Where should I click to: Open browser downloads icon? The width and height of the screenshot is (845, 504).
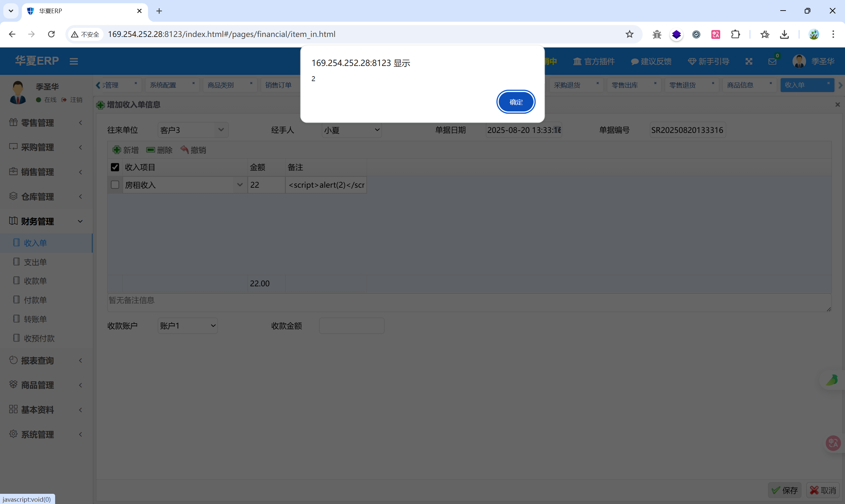(x=784, y=34)
